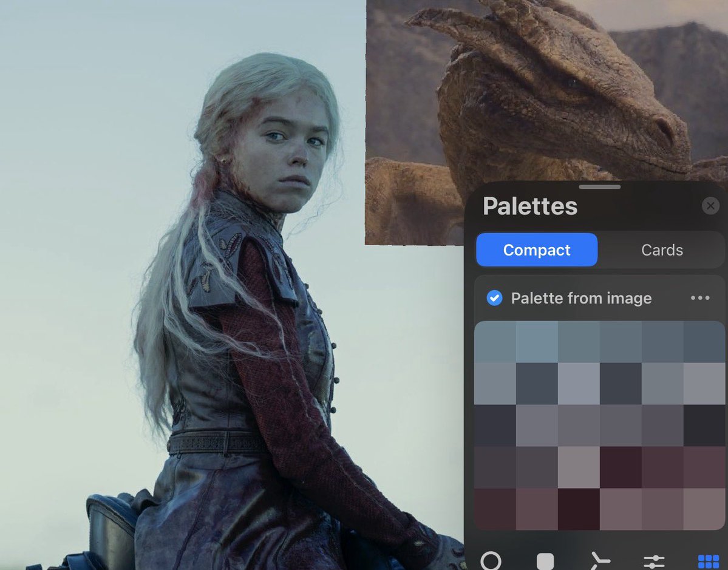The height and width of the screenshot is (570, 728).
Task: Pick second swatch in third palette row
Action: coord(537,425)
